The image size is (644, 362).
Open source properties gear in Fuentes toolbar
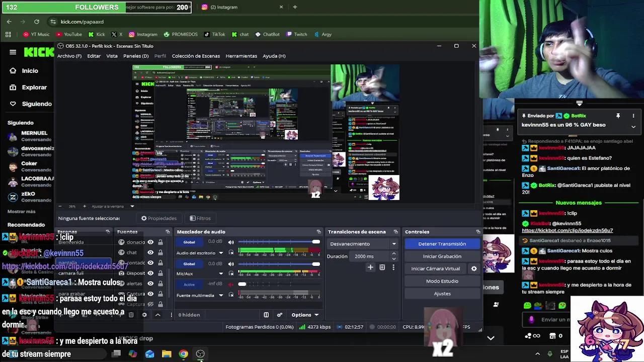(x=144, y=315)
